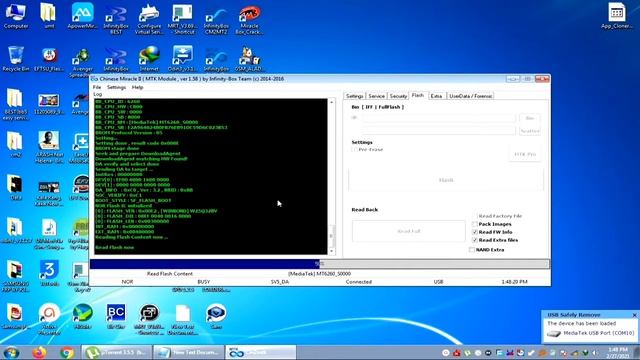Uncheck Read FW Info checkbox
The width and height of the screenshot is (640, 360).
tap(475, 232)
